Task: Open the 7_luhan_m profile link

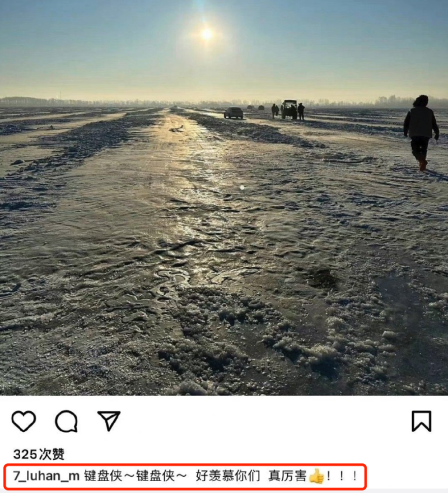Action: point(46,476)
